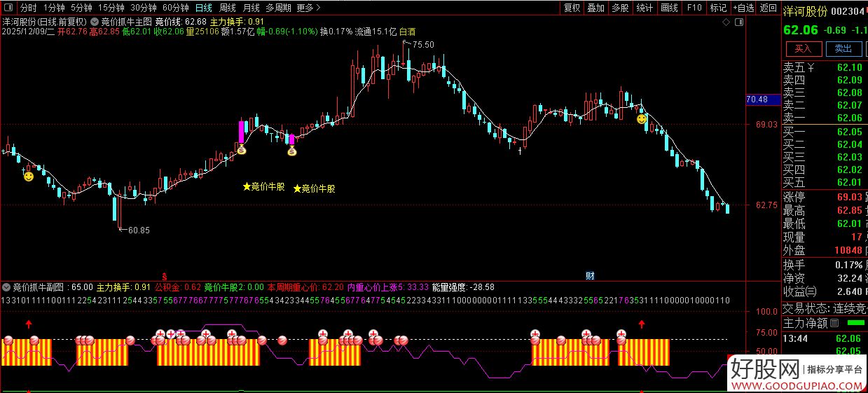
Task: Click the left smiley face signal on the chart
Action: tap(28, 177)
